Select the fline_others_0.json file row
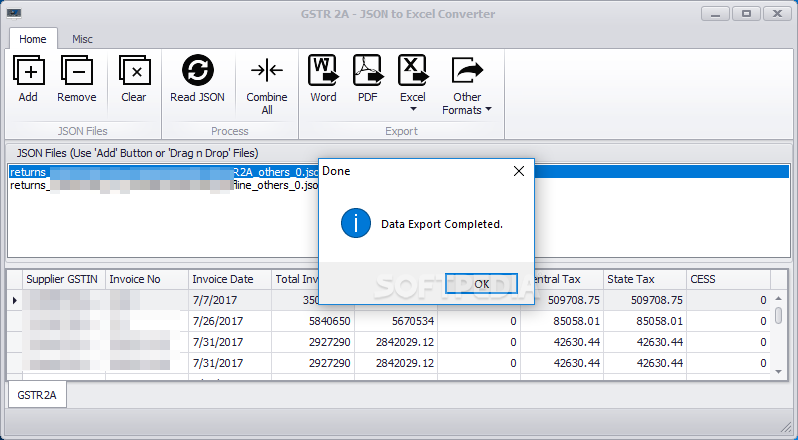This screenshot has height=440, width=798. (399, 185)
